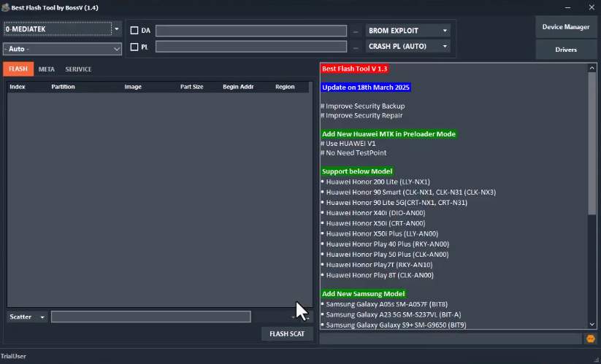Click 'Huawei Honor X40i (DIO-AN00)' line

(x=373, y=213)
